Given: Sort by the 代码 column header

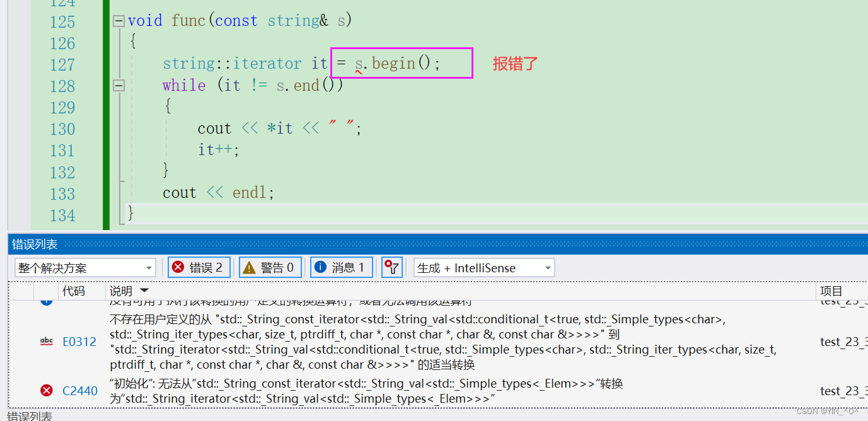Looking at the screenshot, I should [74, 291].
